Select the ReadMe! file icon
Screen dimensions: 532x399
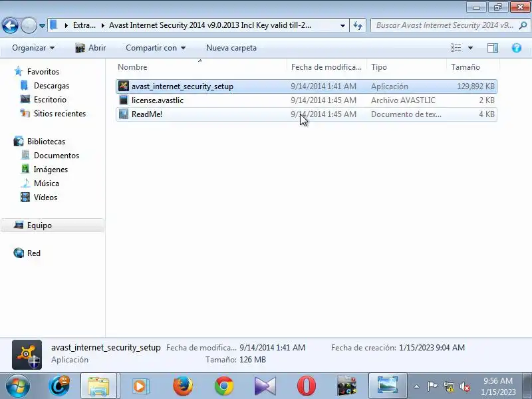[124, 114]
